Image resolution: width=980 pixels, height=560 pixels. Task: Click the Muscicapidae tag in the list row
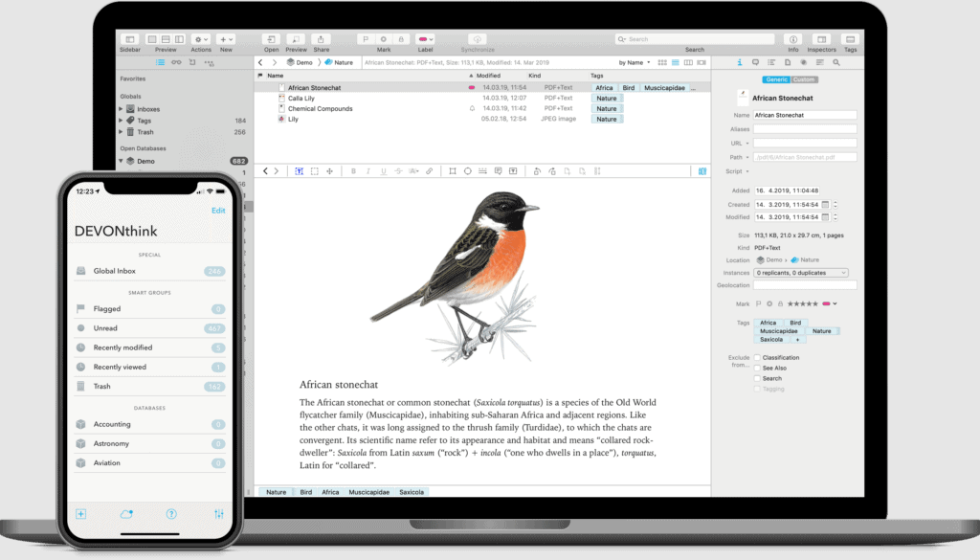664,88
